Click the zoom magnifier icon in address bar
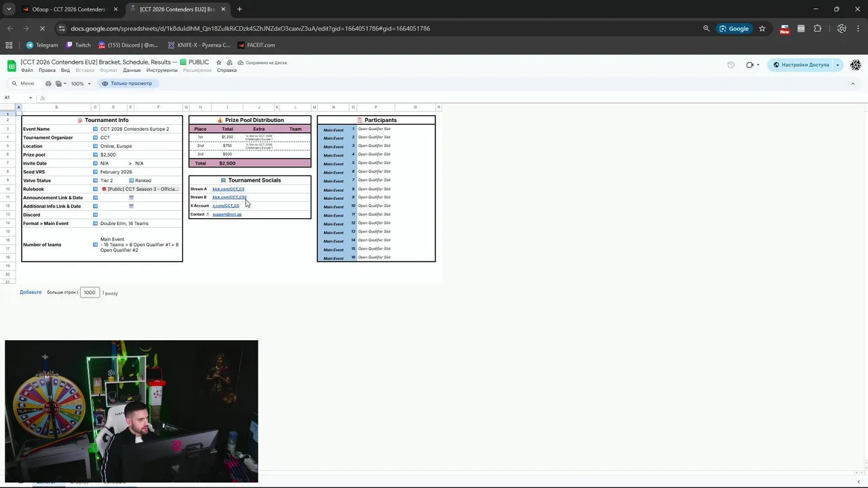This screenshot has width=868, height=488. [x=706, y=28]
